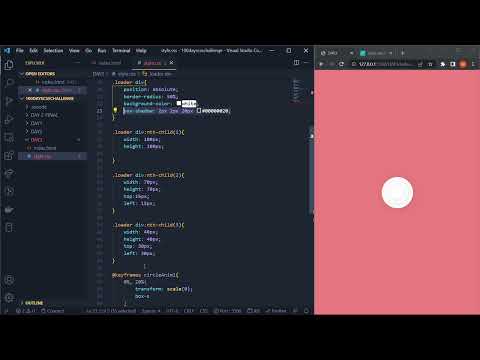Click the VS Code logo in the title bar
The image size is (480, 360).
point(7,51)
